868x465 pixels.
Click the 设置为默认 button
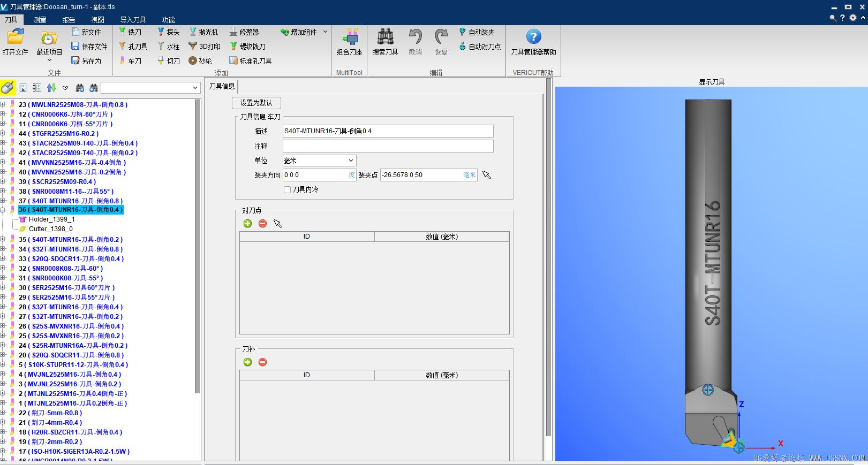[256, 103]
